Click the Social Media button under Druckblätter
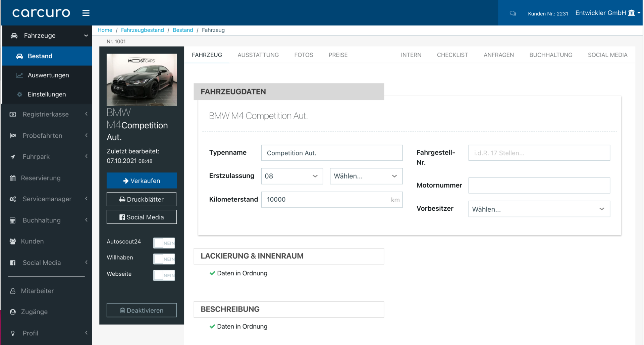Viewport: 644px width, 345px height. (x=142, y=217)
